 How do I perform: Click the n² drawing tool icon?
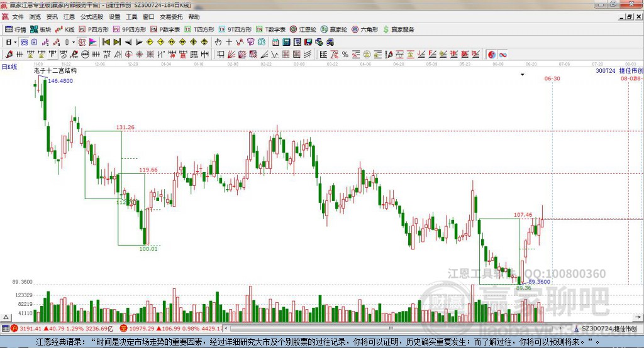(107, 54)
